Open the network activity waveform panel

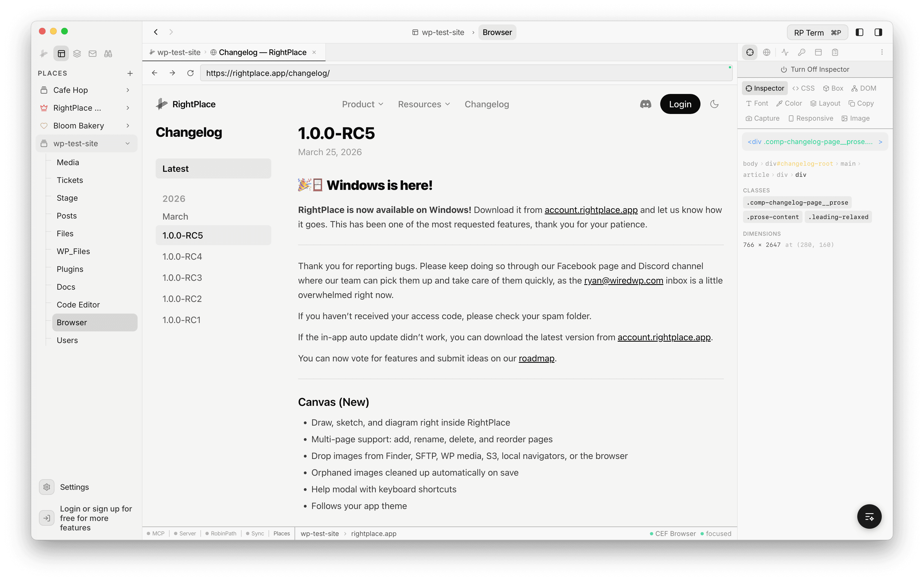pyautogui.click(x=784, y=52)
